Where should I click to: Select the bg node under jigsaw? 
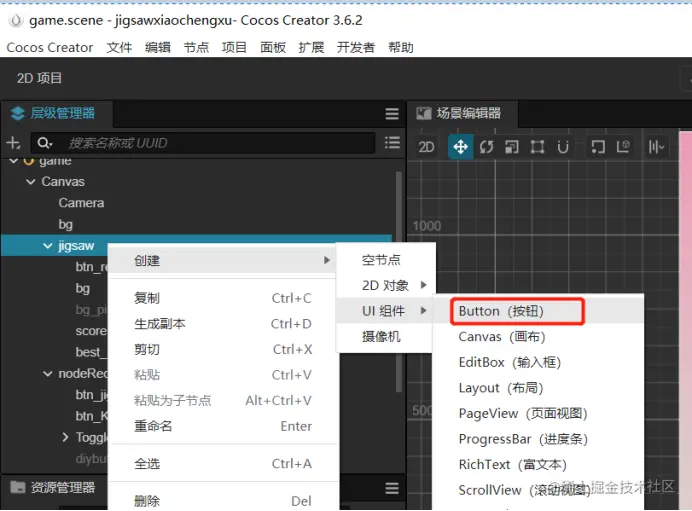point(83,289)
